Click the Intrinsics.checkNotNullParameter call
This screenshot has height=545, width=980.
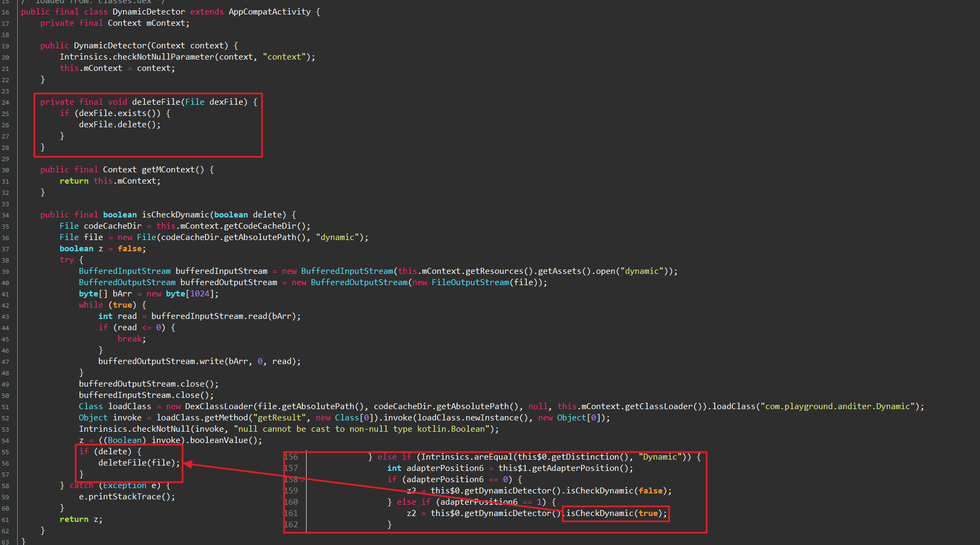pos(187,57)
